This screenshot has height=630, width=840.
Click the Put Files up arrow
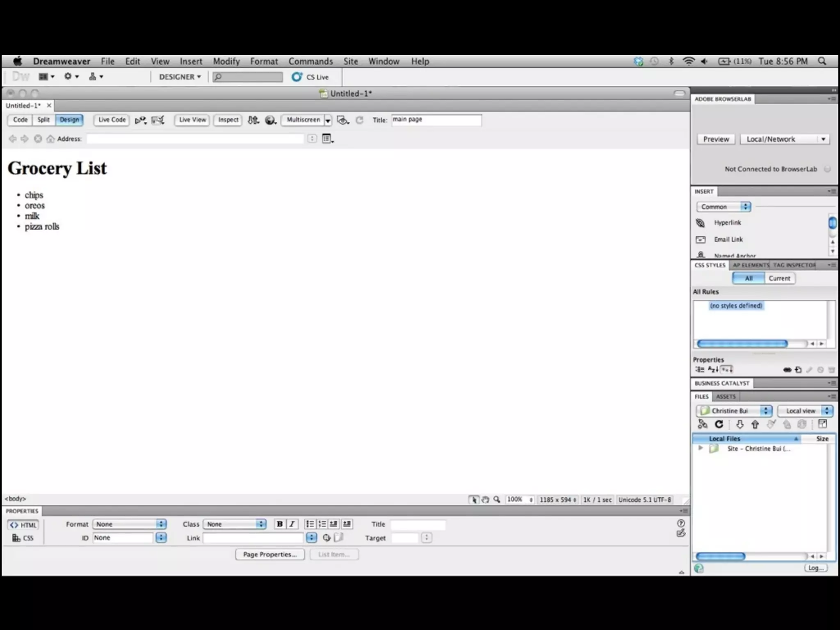755,425
